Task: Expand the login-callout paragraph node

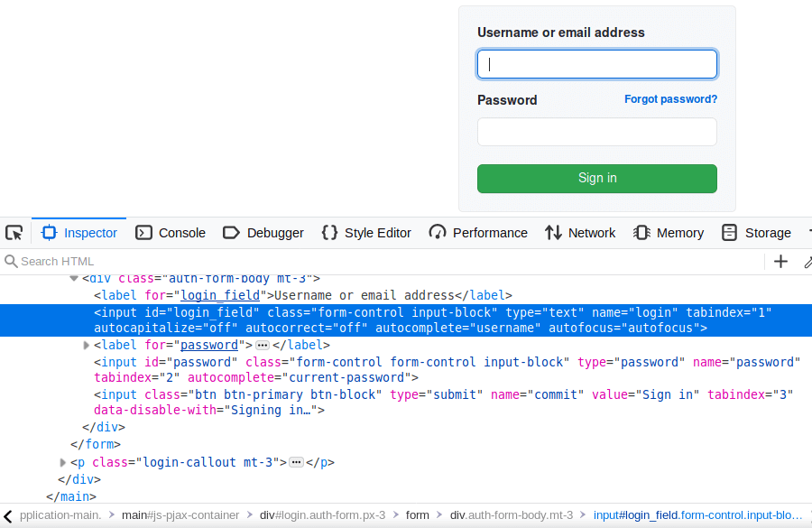Action: pyautogui.click(x=60, y=461)
